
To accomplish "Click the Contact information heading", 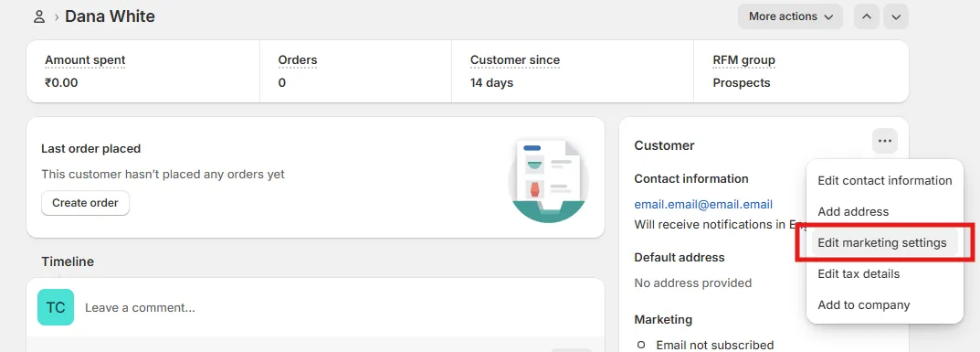I will pos(691,179).
